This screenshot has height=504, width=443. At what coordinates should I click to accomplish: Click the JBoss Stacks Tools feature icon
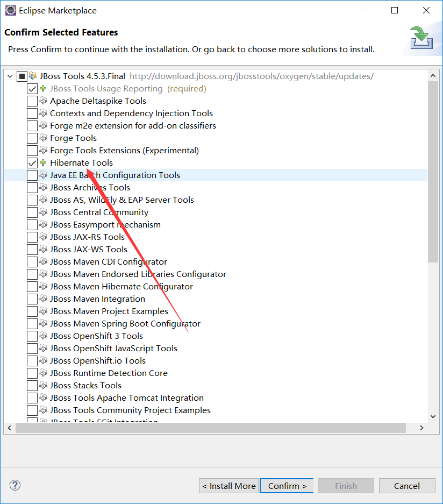(44, 385)
